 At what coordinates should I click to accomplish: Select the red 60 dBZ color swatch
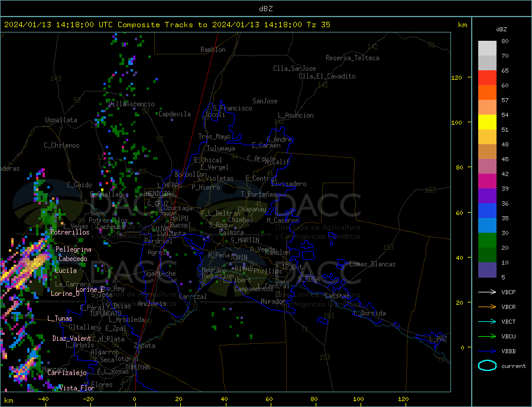[487, 77]
